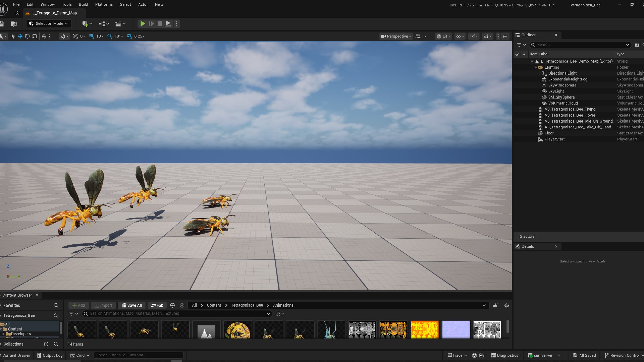Click the Outliner pinned star column header
This screenshot has height=362, width=644.
tap(524, 54)
